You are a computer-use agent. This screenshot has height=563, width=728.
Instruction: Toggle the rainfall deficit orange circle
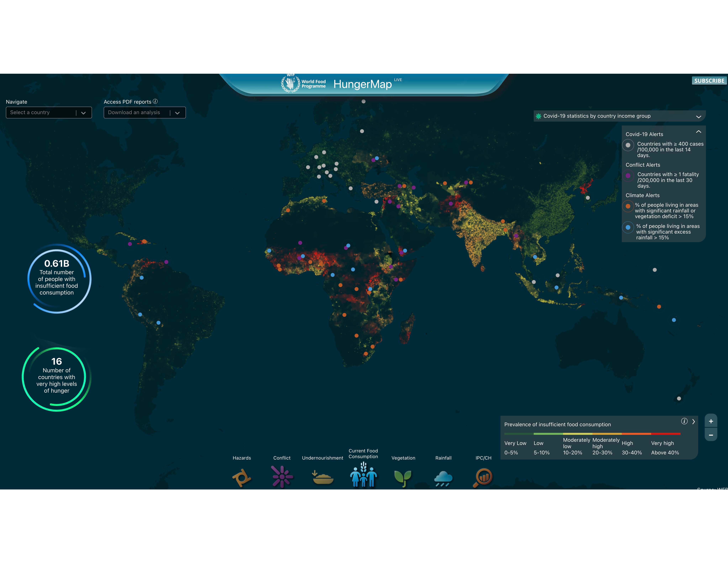click(628, 206)
